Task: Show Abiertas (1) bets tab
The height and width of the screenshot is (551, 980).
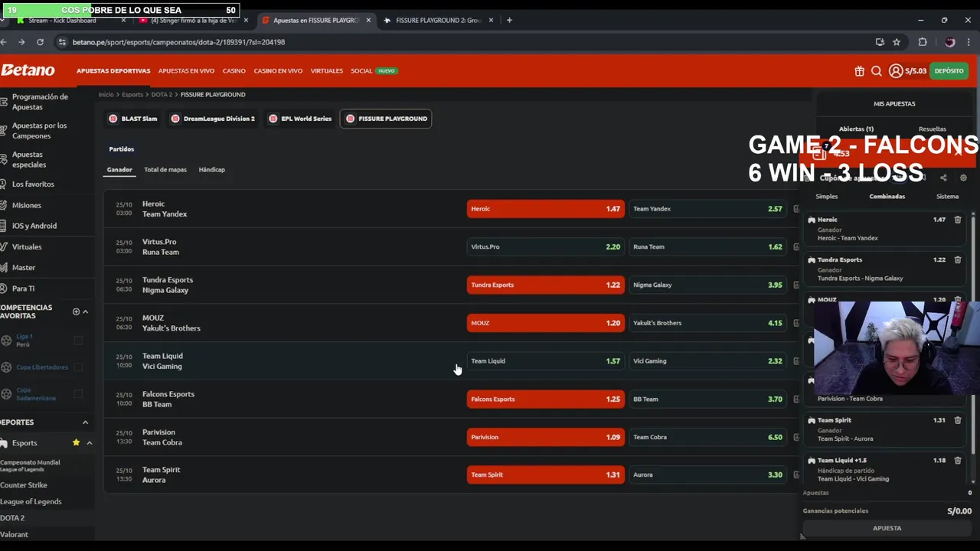Action: coord(856,129)
